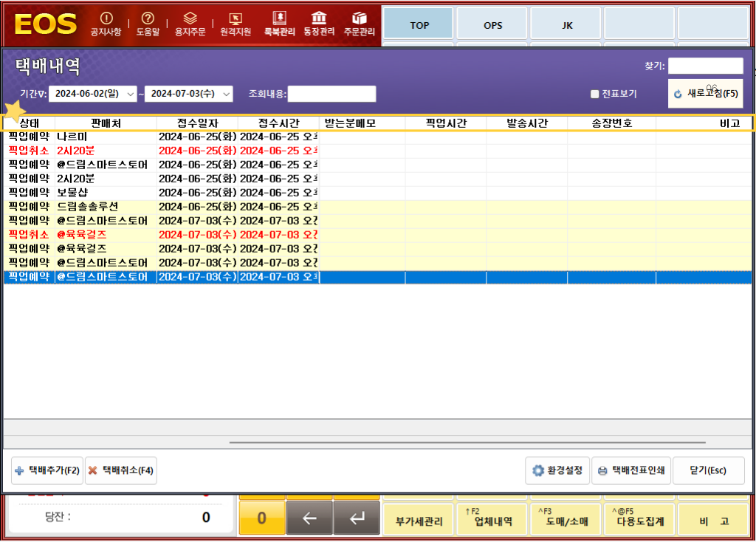The height and width of the screenshot is (542, 756).
Task: Open the start date 2024-06-02 dropdown
Action: pos(130,94)
